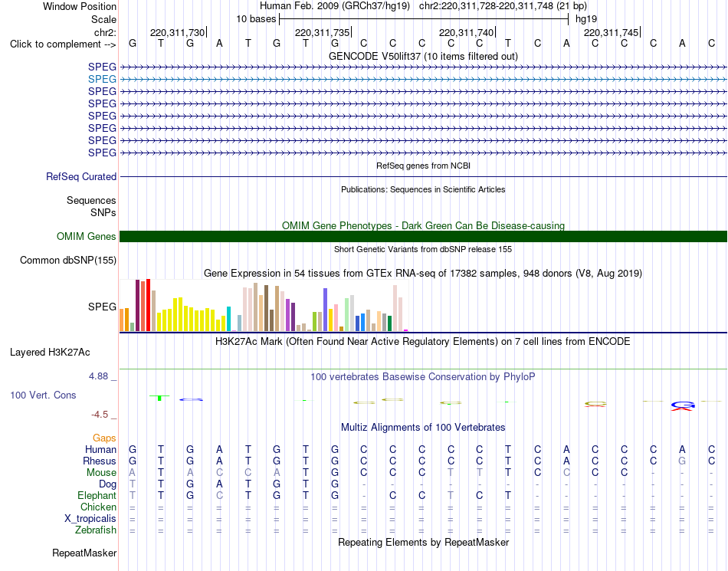The image size is (728, 571).
Task: Click the dark green OMIM Genes bar
Action: [423, 236]
